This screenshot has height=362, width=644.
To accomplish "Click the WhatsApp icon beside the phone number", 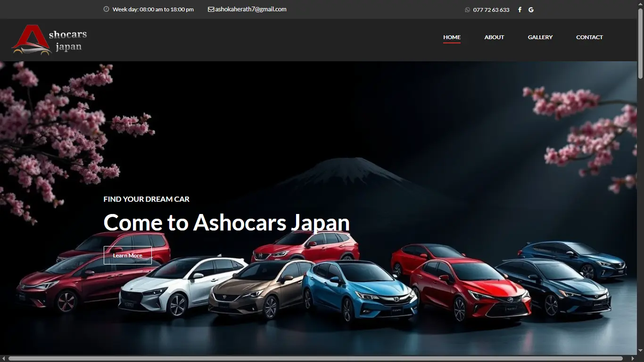I will point(467,9).
